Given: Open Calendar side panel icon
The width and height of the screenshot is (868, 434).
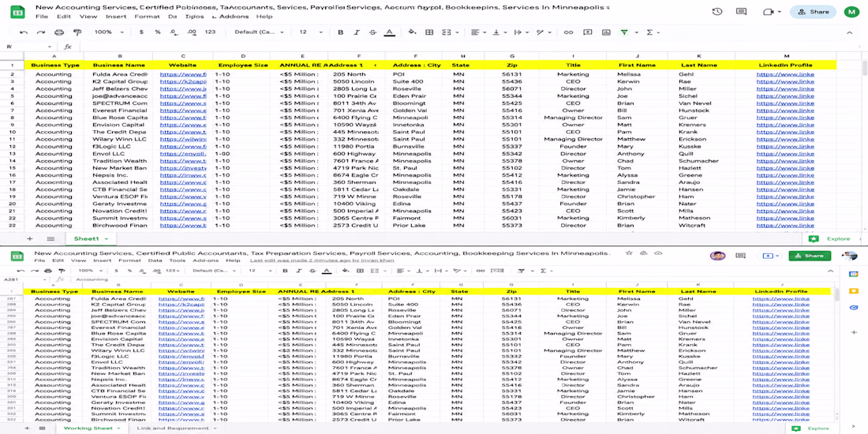Looking at the screenshot, I should 854,274.
